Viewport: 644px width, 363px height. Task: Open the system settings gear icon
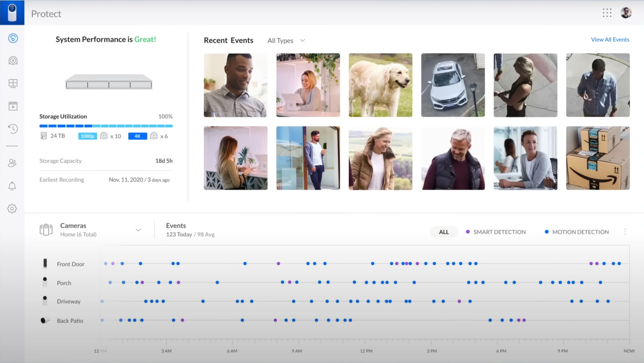pos(12,208)
